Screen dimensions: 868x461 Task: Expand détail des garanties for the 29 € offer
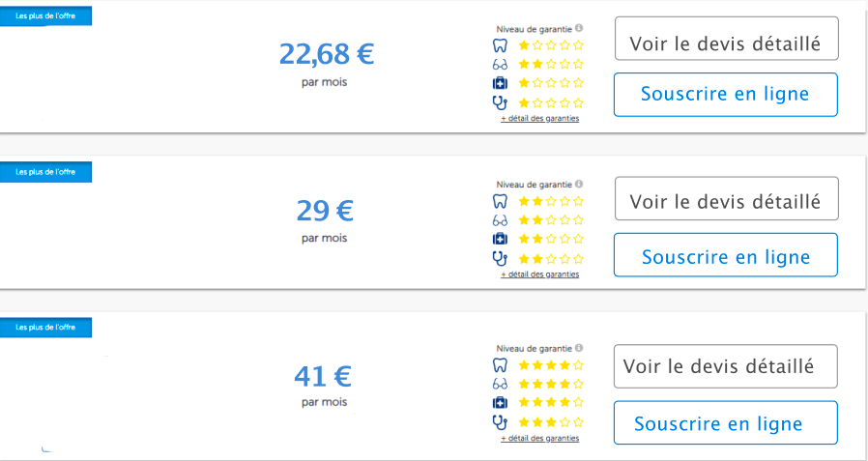pos(539,274)
